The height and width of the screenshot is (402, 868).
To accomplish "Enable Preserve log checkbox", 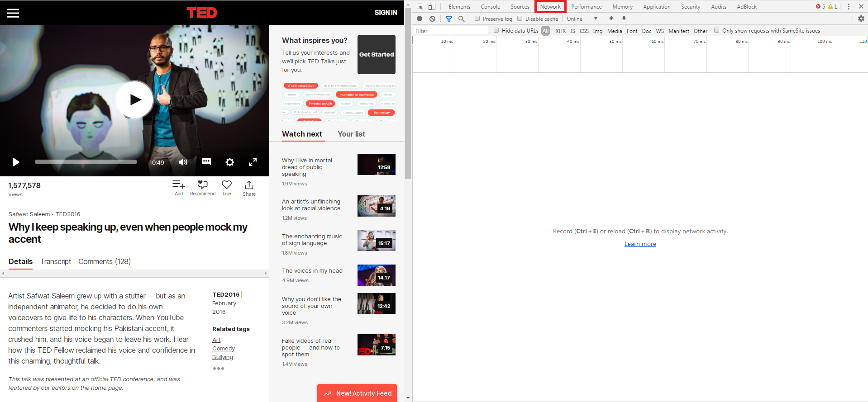I will (x=477, y=19).
